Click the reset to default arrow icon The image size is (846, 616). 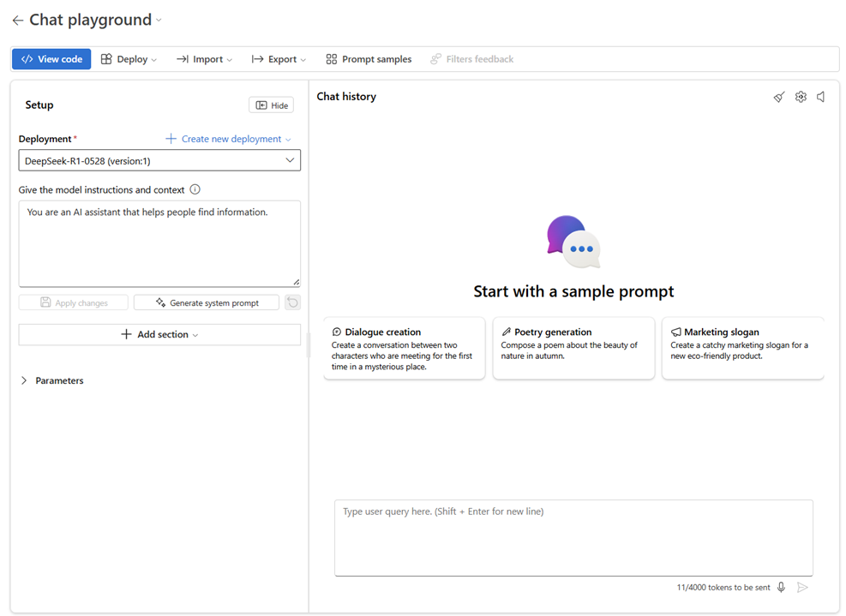coord(292,302)
